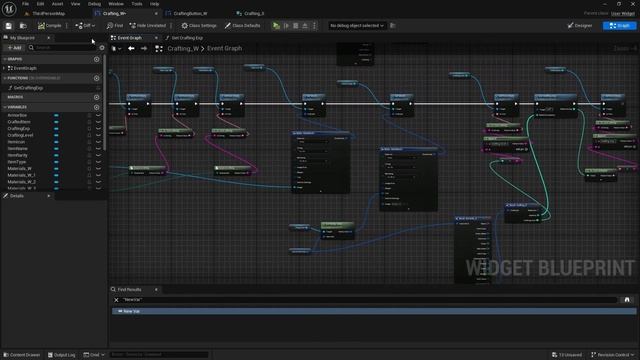Click the debug object locate icon
Screen dimensions: 640x360
(x=393, y=26)
